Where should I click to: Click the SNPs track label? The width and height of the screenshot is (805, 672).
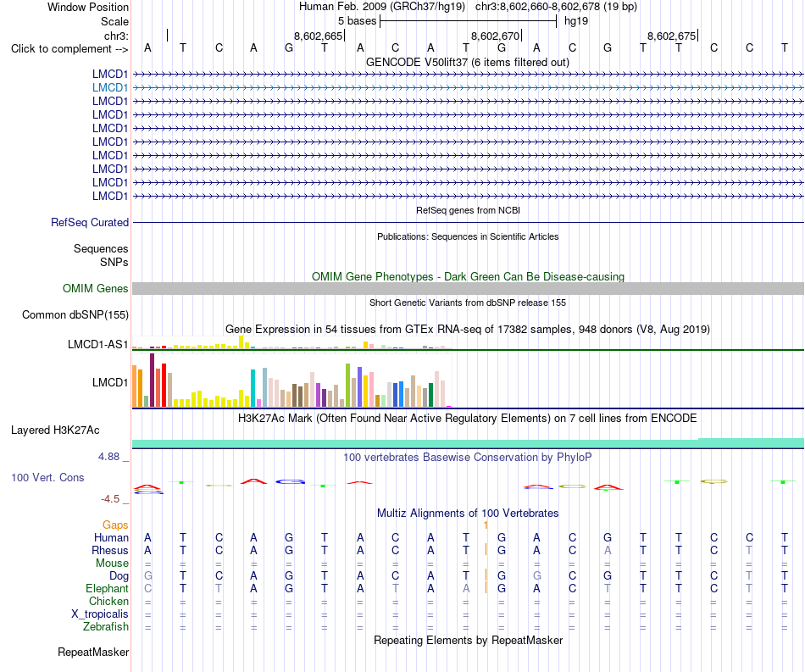[x=114, y=262]
